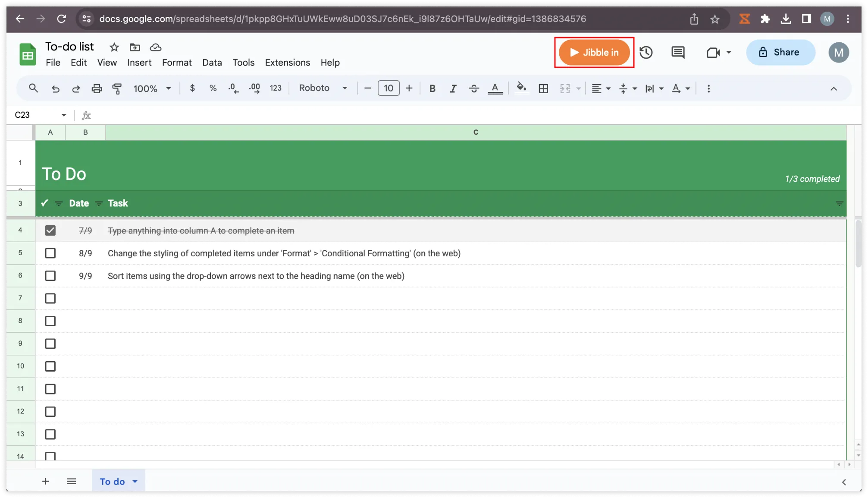The image size is (868, 498).
Task: Open the Format menu
Action: pos(177,63)
